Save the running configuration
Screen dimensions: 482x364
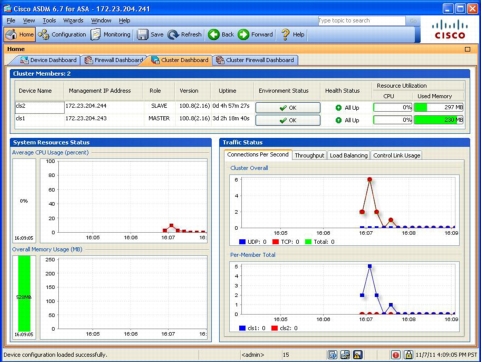(x=150, y=34)
